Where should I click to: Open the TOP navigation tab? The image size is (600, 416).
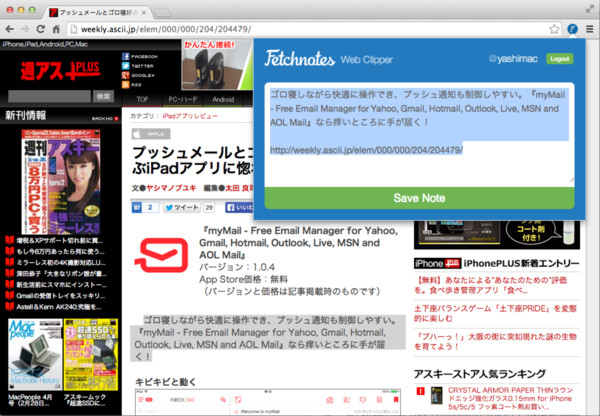pyautogui.click(x=142, y=100)
